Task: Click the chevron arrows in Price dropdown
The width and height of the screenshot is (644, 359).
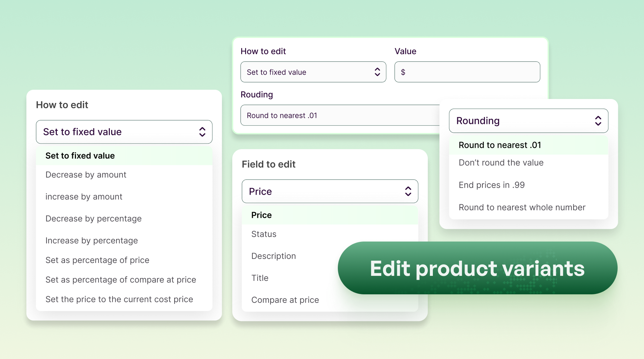Action: point(408,191)
